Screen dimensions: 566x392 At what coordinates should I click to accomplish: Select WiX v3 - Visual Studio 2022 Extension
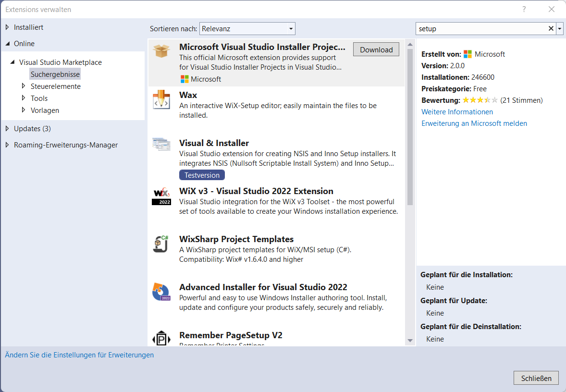pos(256,191)
